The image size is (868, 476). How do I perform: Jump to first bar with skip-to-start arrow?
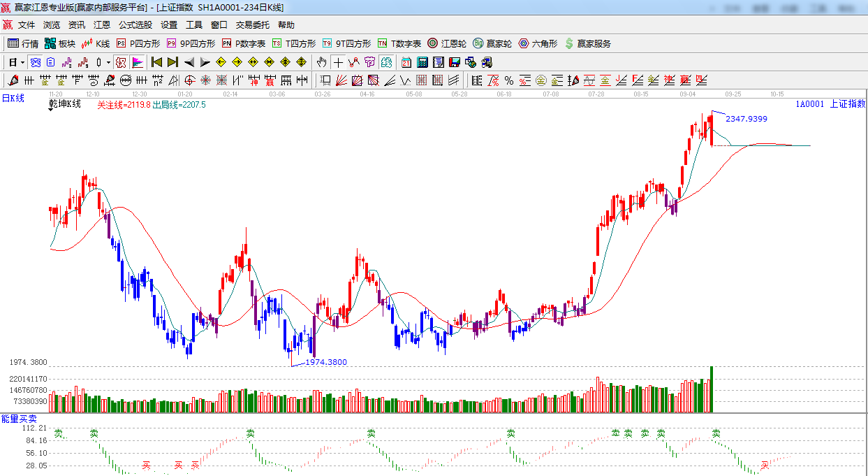click(x=157, y=62)
